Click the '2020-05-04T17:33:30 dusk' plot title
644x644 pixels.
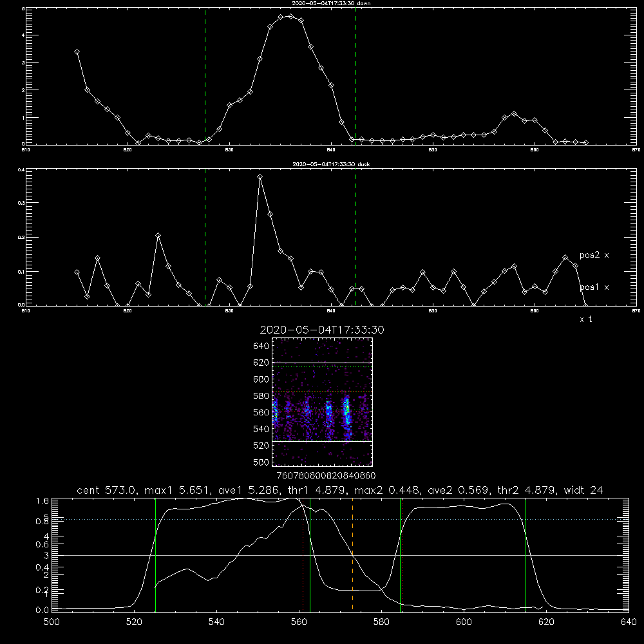coord(331,164)
